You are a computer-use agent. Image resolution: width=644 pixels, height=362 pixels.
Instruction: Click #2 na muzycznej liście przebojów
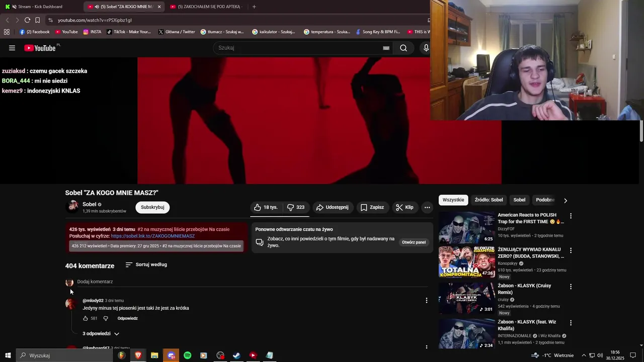(183, 229)
